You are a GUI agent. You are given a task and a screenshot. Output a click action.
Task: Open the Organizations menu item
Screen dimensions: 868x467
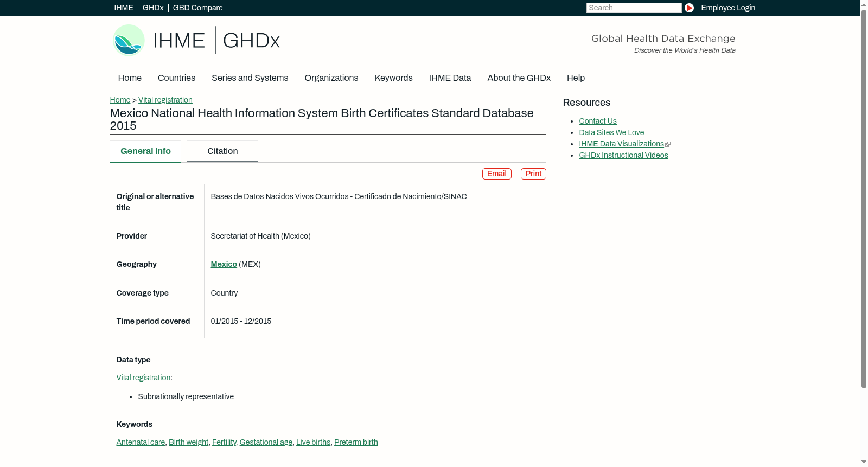coord(331,78)
